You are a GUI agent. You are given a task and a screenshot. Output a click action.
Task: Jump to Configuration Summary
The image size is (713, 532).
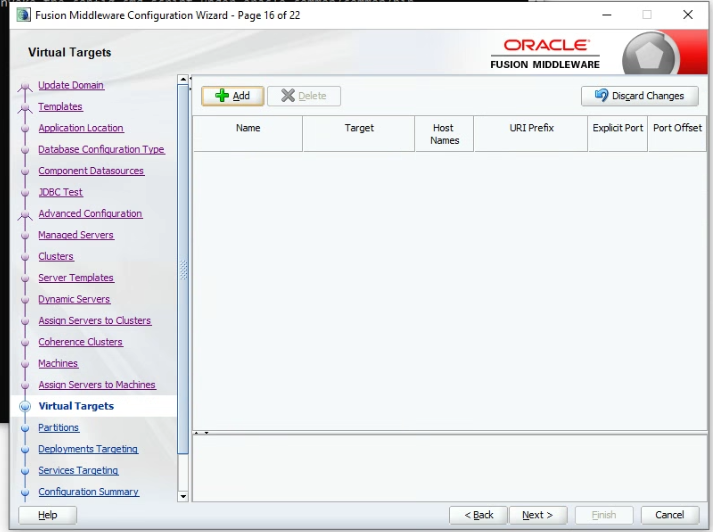[89, 492]
